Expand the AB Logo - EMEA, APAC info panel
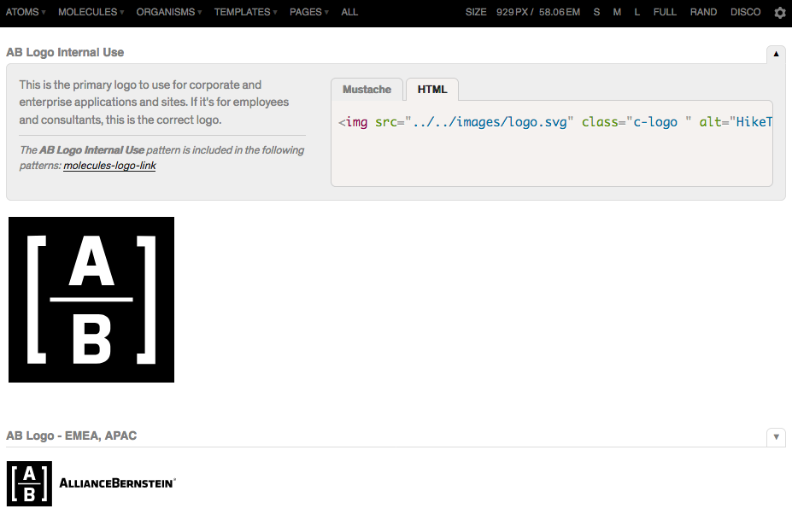Screen dimensions: 792x532 click(x=777, y=437)
